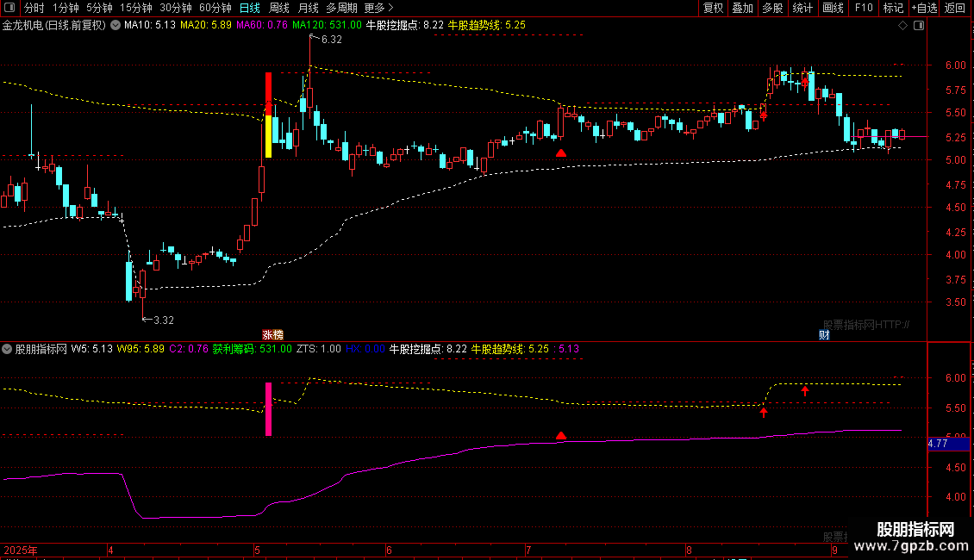Select the 日线 daily tab
Viewport: 974px width, 560px height.
click(x=250, y=8)
